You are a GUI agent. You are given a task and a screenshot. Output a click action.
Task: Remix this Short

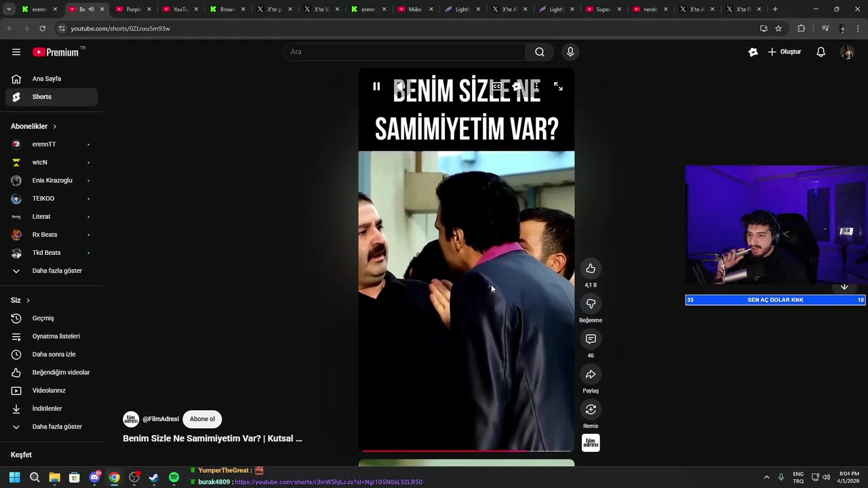coord(591,409)
